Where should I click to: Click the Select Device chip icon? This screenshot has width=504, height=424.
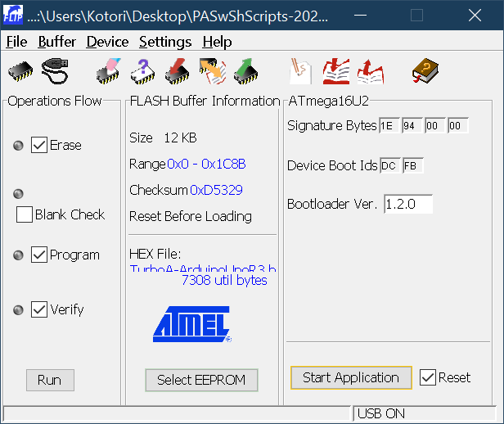(20, 71)
